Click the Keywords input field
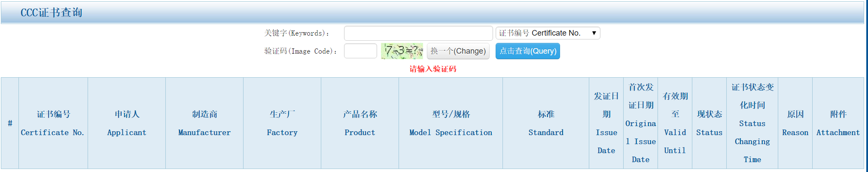The image size is (868, 172). (418, 33)
